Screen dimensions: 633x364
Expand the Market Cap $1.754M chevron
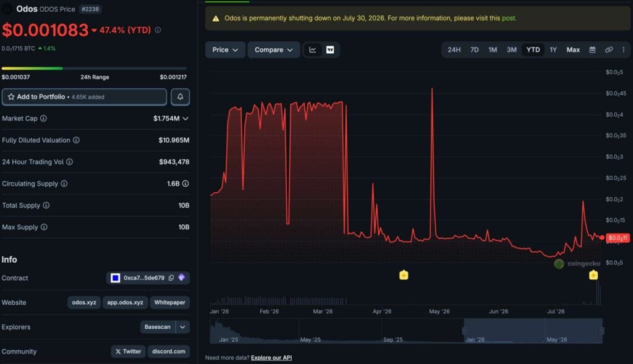(185, 119)
